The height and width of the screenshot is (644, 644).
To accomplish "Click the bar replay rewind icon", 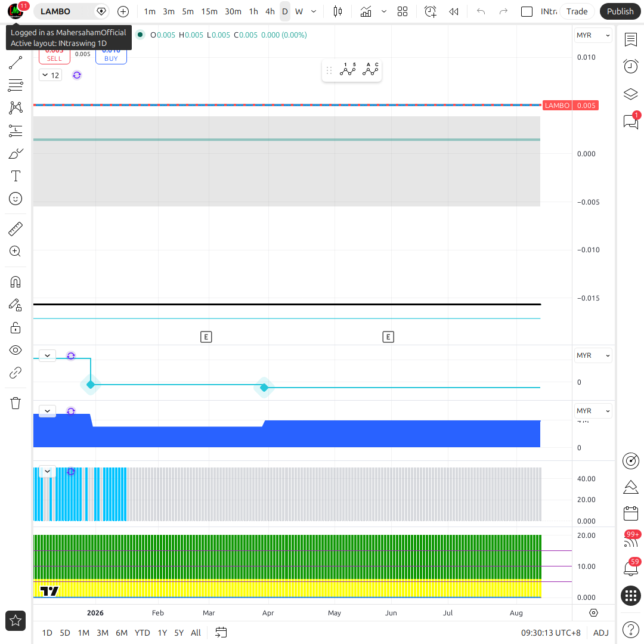I will tap(453, 11).
